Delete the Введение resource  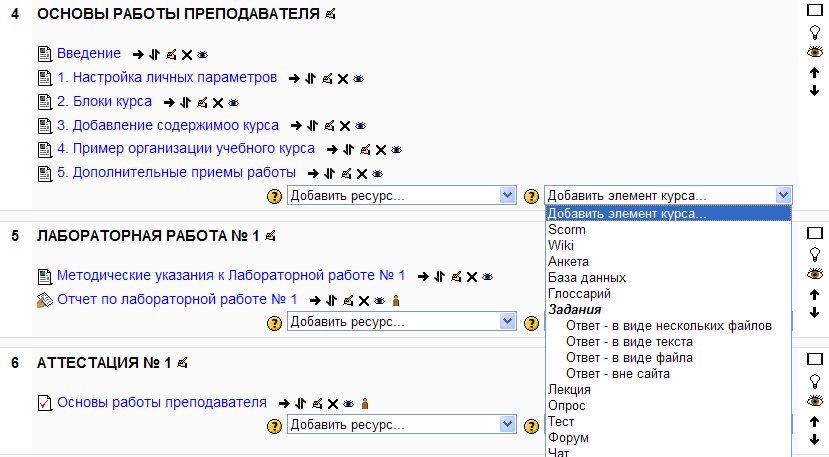point(187,54)
